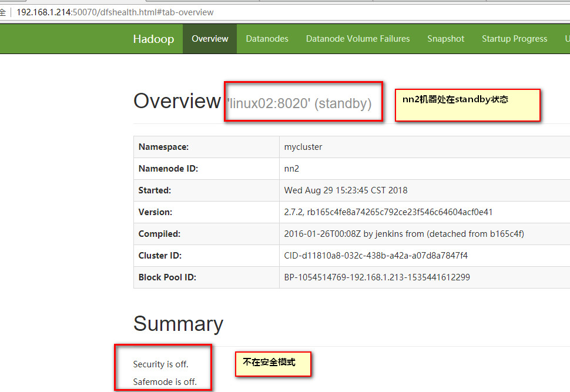Switch to the Datanodes tab
570x392 pixels.
(267, 39)
